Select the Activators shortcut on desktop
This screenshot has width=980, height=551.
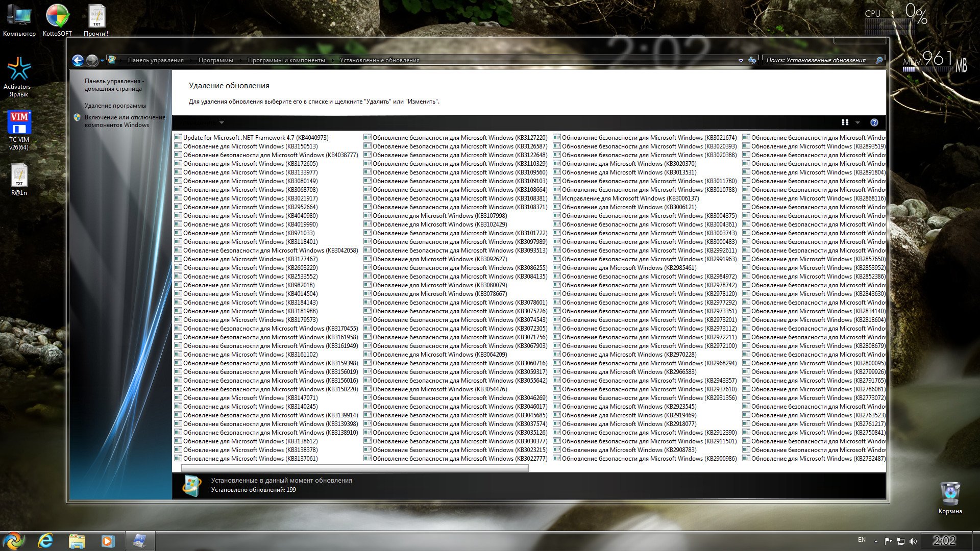point(19,77)
